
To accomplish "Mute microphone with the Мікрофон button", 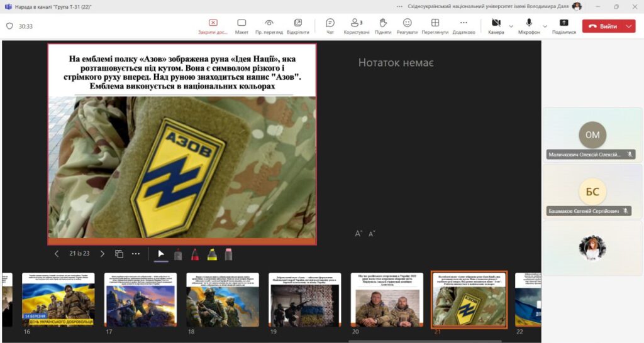I will click(x=529, y=26).
